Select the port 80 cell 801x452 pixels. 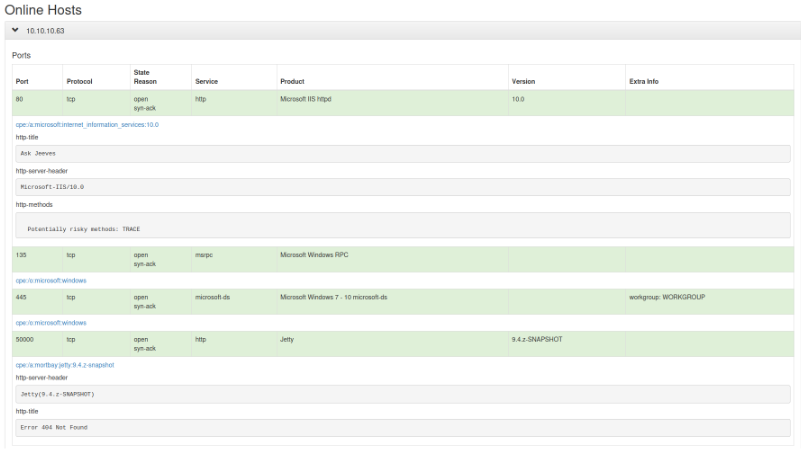click(20, 99)
